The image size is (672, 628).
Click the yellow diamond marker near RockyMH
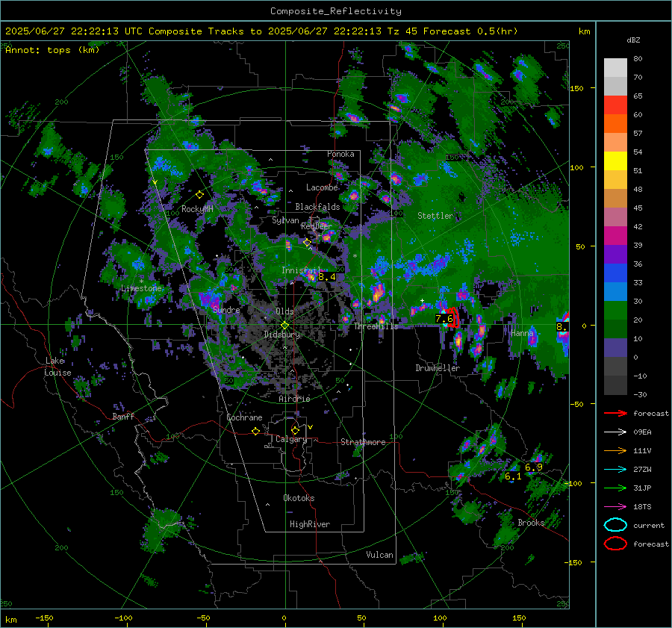pyautogui.click(x=199, y=195)
